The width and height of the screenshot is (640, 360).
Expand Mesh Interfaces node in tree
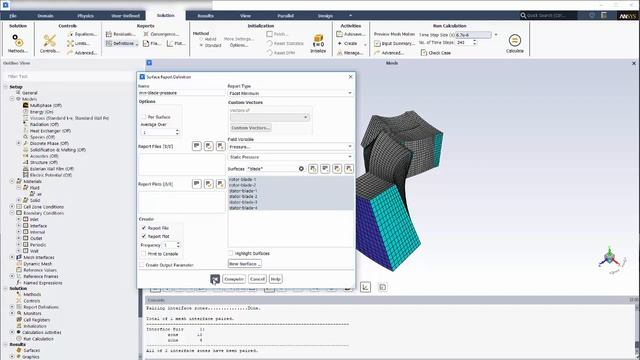[12, 258]
